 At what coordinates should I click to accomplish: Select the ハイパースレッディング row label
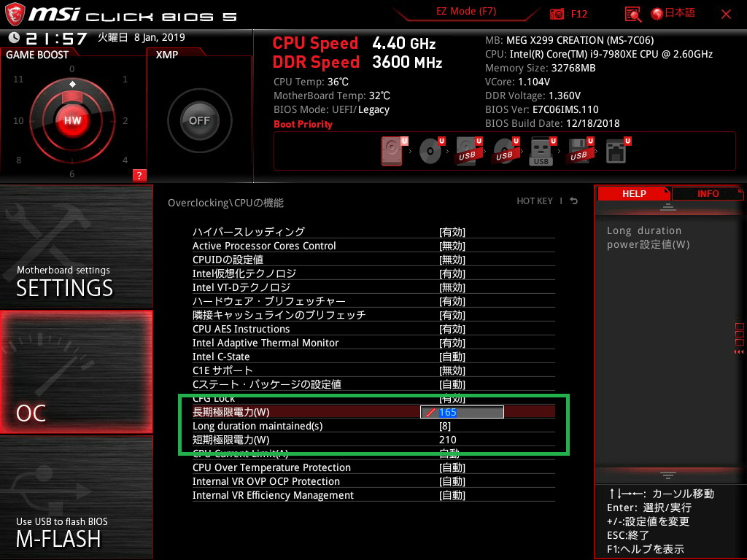click(x=248, y=232)
